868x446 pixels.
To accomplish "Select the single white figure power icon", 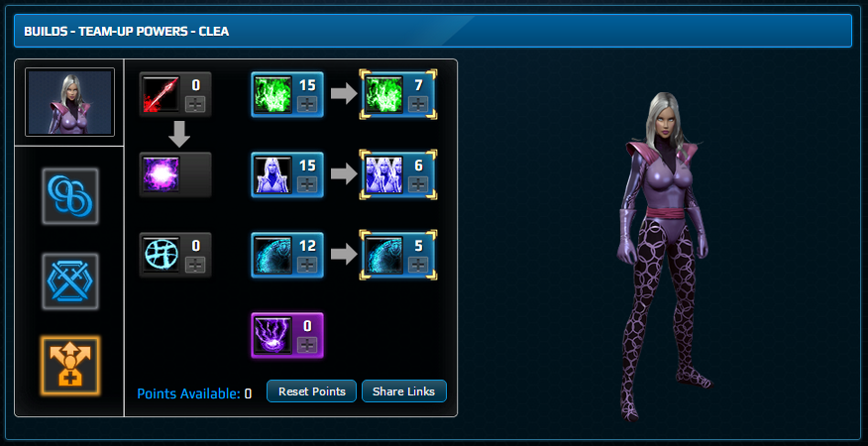I will 272,174.
